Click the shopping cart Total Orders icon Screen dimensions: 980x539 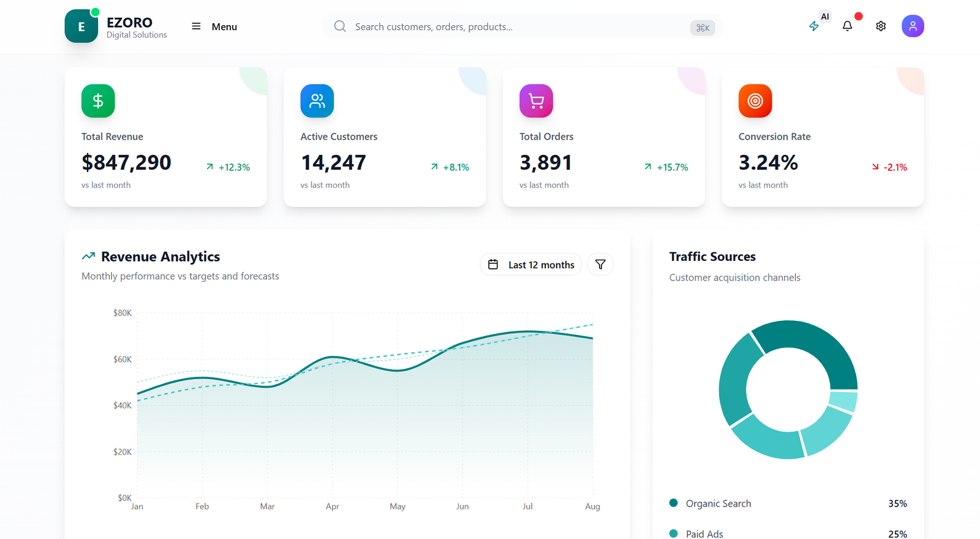[x=536, y=101]
